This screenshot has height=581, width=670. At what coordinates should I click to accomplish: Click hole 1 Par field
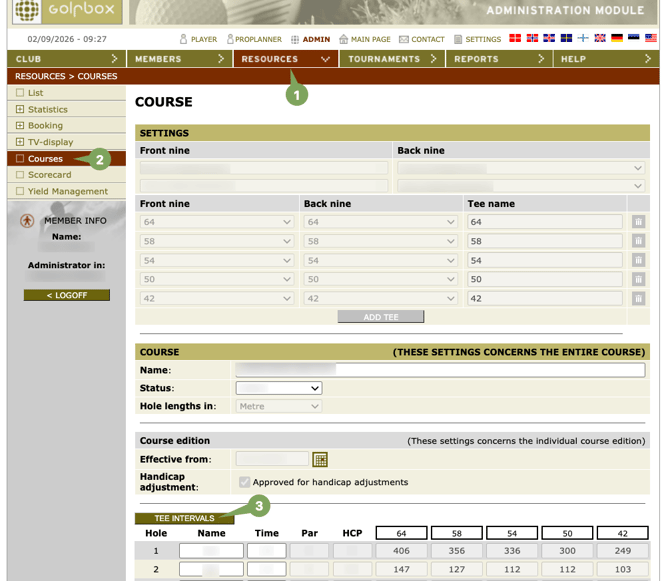(309, 551)
